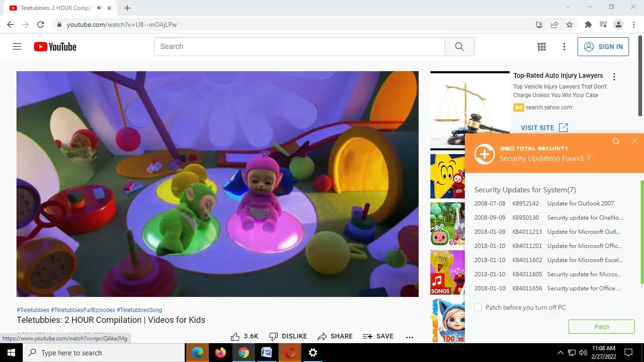This screenshot has height=362, width=644.
Task: Open Chrome three-dot menu
Action: [633, 25]
